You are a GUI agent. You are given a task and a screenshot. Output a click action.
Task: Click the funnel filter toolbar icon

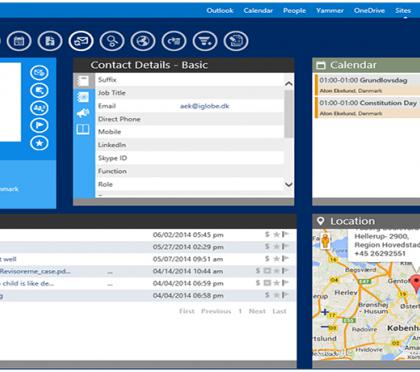(x=205, y=41)
